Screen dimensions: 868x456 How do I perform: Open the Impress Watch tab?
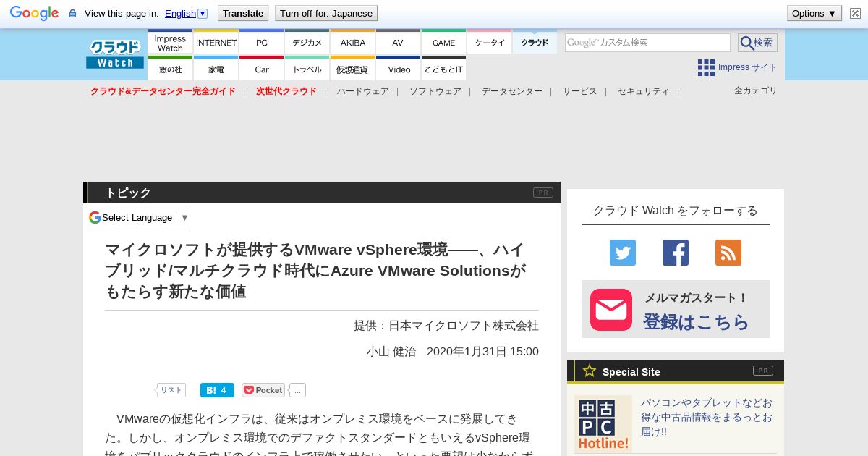click(x=170, y=42)
